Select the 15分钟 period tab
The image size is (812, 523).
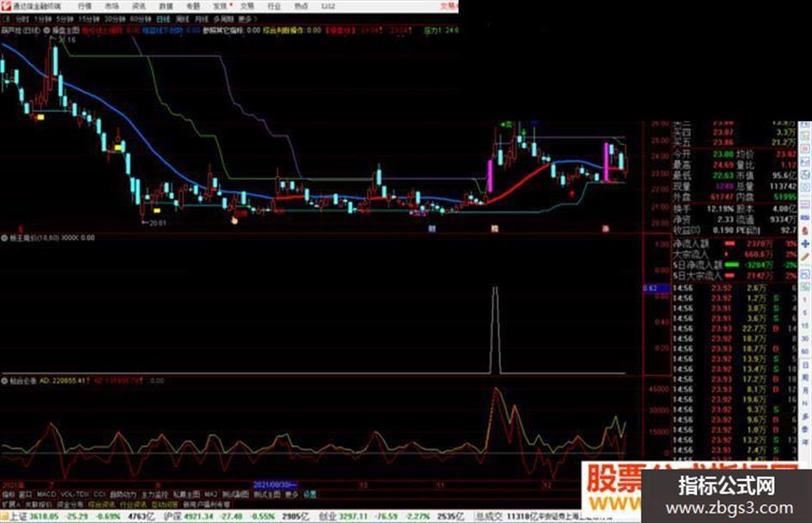(89, 19)
